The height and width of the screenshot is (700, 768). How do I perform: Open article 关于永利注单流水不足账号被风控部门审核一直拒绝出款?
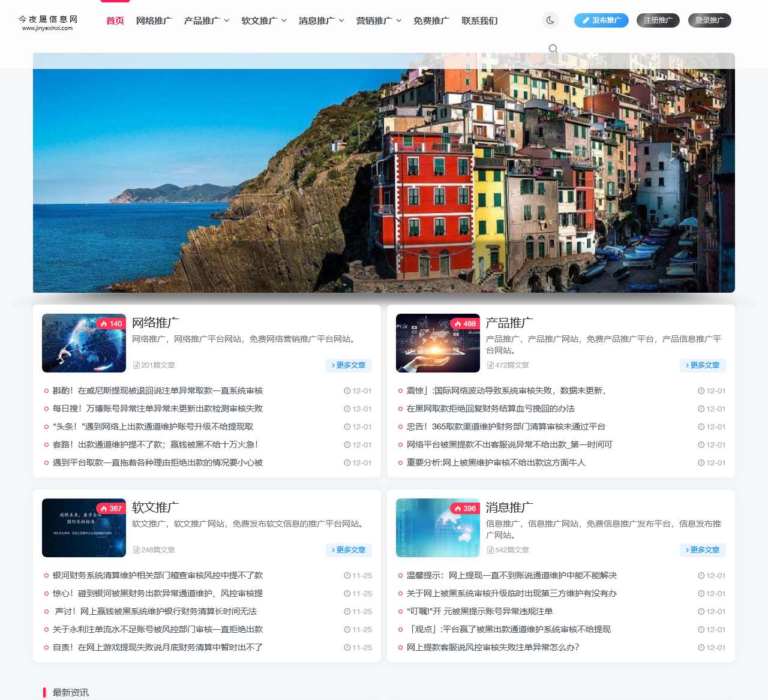point(158,630)
